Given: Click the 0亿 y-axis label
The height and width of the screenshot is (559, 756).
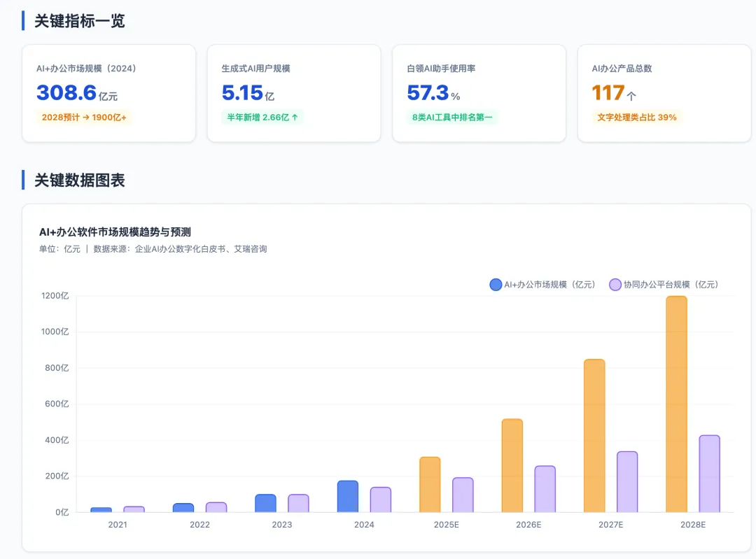Looking at the screenshot, I should [x=62, y=511].
